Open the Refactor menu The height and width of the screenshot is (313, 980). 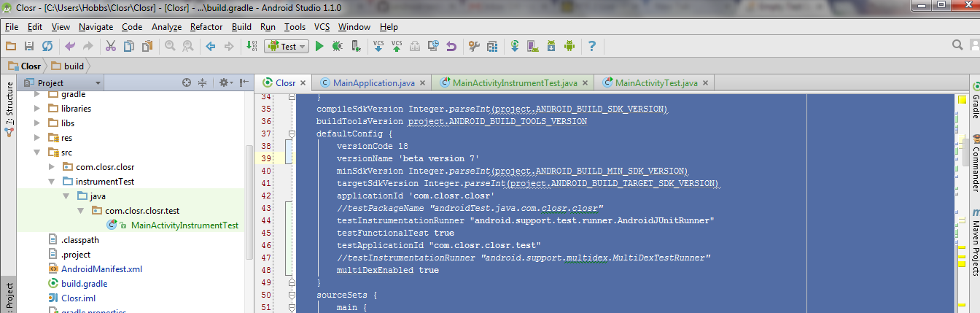[x=206, y=27]
